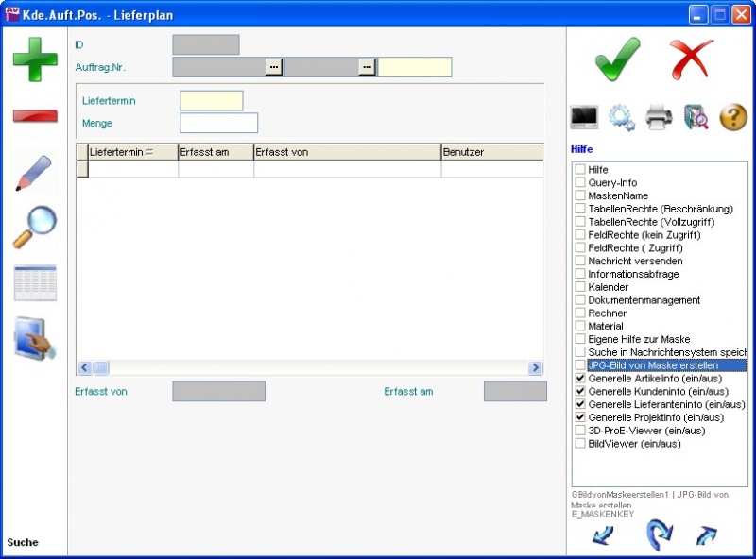
Task: Click the gear settings icon
Action: click(x=621, y=117)
